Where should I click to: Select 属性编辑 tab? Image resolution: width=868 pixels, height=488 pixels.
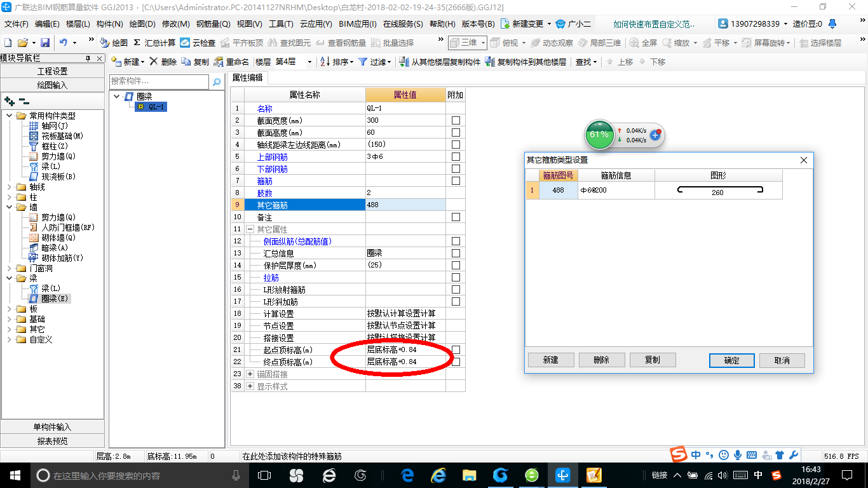pyautogui.click(x=248, y=78)
